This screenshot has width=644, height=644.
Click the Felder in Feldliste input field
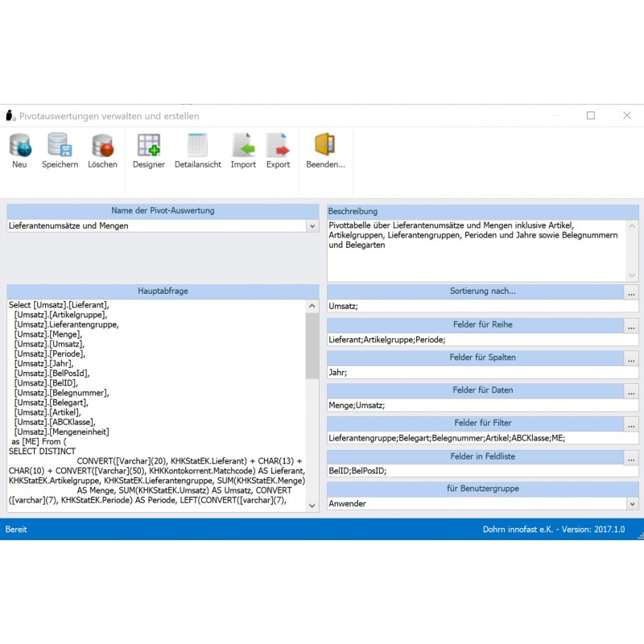point(482,471)
